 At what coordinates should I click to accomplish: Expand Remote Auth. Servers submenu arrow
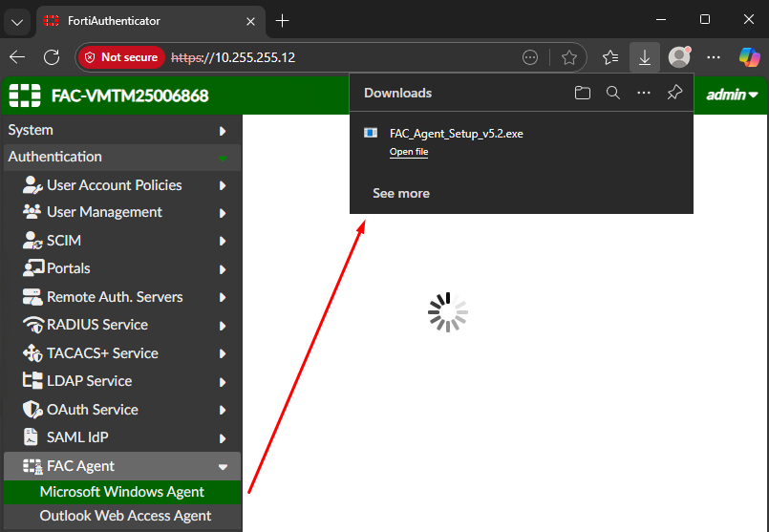[223, 298]
